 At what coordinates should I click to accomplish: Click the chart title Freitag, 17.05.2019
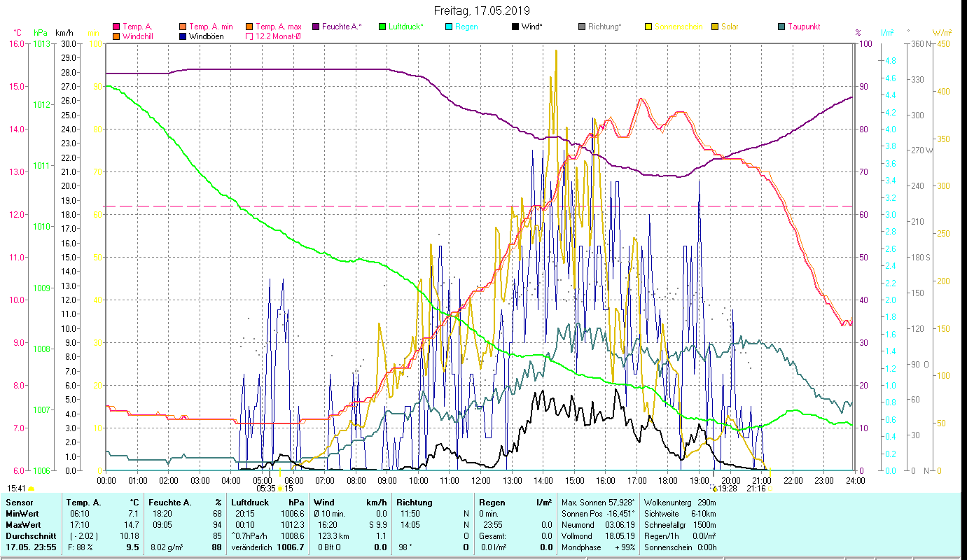[x=482, y=11]
